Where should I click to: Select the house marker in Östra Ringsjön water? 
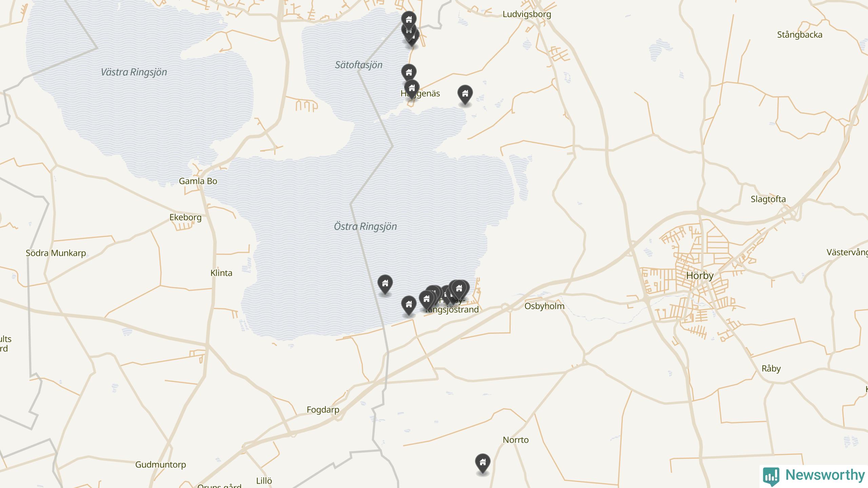pyautogui.click(x=385, y=284)
